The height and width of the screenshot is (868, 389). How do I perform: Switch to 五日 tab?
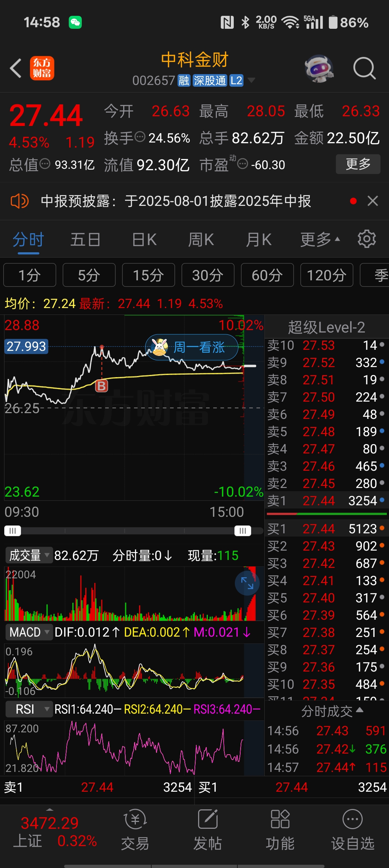(85, 239)
